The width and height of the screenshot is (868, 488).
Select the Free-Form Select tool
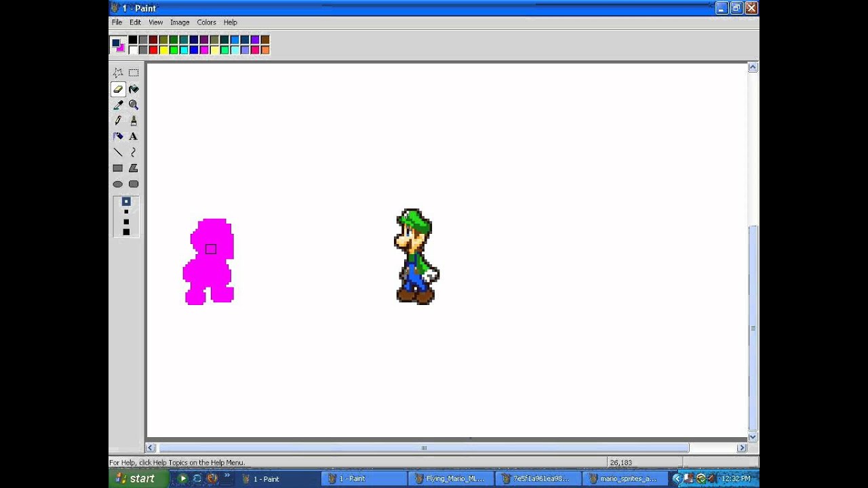118,73
